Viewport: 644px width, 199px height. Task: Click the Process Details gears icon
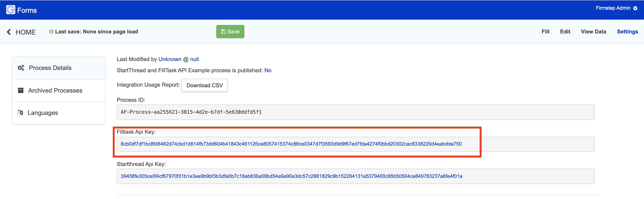(21, 68)
